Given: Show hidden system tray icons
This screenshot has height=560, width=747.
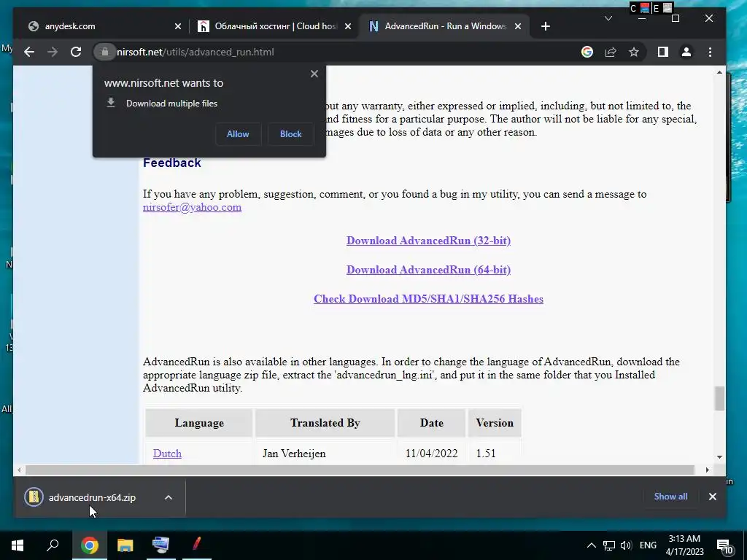Looking at the screenshot, I should coord(591,545).
